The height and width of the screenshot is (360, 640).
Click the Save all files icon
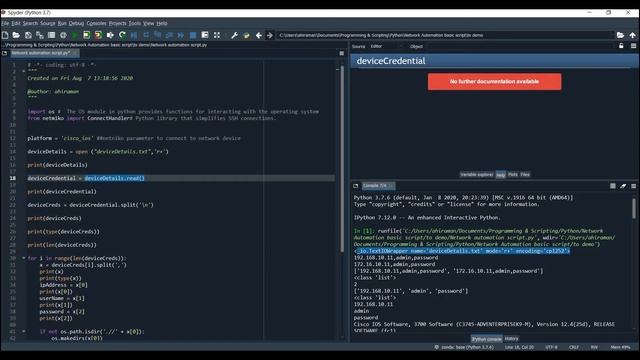(x=40, y=35)
